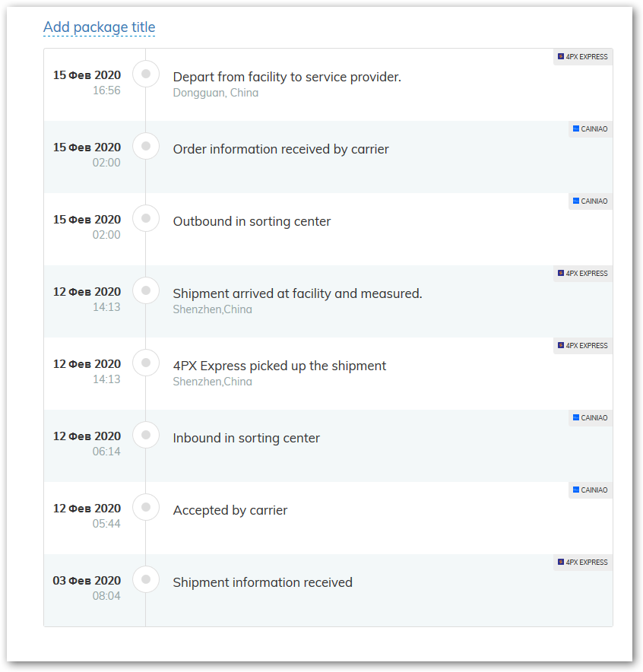This screenshot has width=643, height=672.
Task: Click the Add package title link
Action: click(99, 27)
